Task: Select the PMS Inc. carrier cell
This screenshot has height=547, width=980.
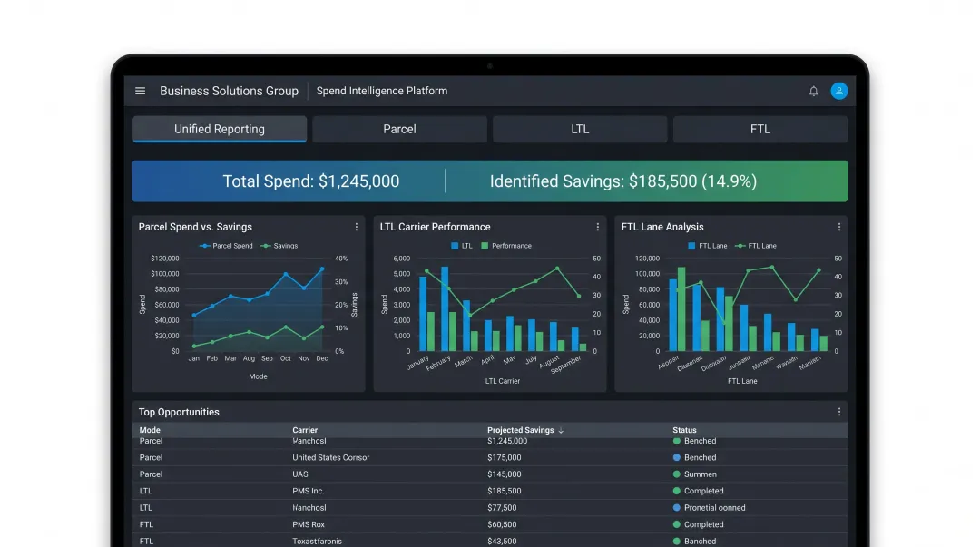Action: click(309, 492)
